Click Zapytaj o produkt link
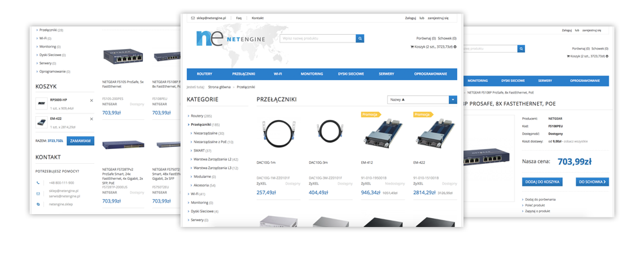Viewport: 644px width, 258px height. click(537, 211)
